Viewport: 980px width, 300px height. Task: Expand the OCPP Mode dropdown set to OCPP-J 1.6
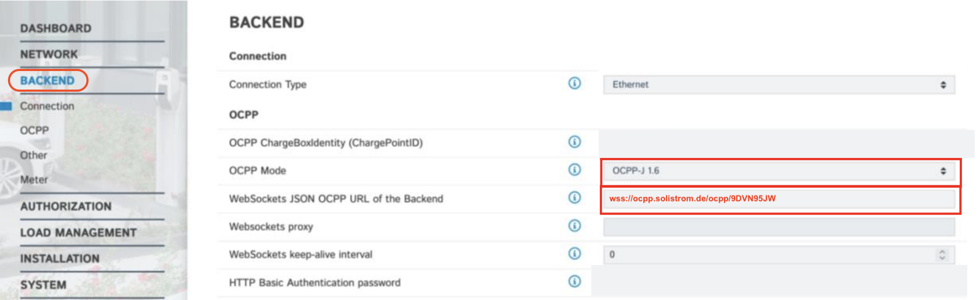click(x=779, y=171)
